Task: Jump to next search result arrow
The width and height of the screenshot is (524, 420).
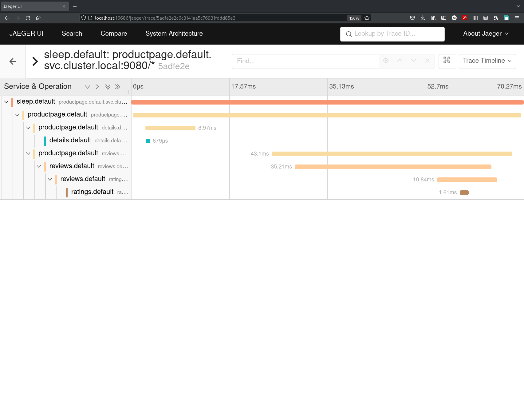Action: pos(414,61)
